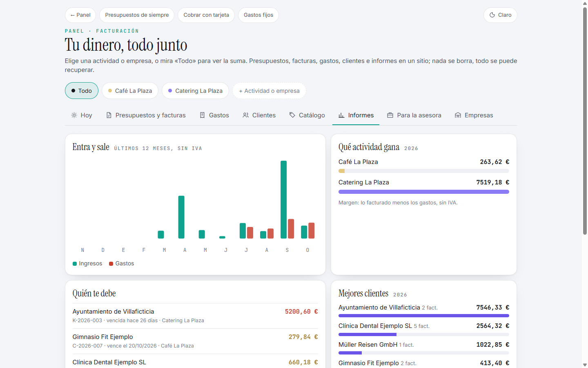Select the Para la asesora tab
Screen dimensions: 588x368
click(414, 115)
